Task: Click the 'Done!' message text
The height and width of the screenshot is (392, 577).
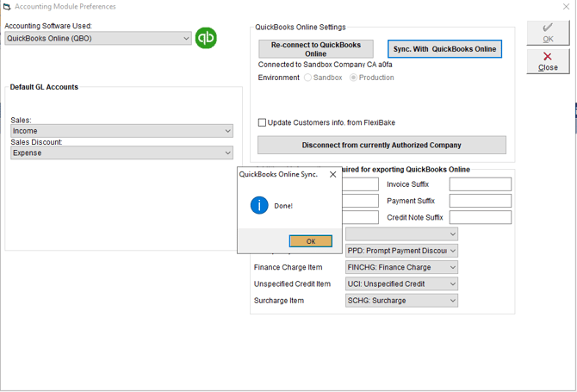Action: pyautogui.click(x=283, y=206)
